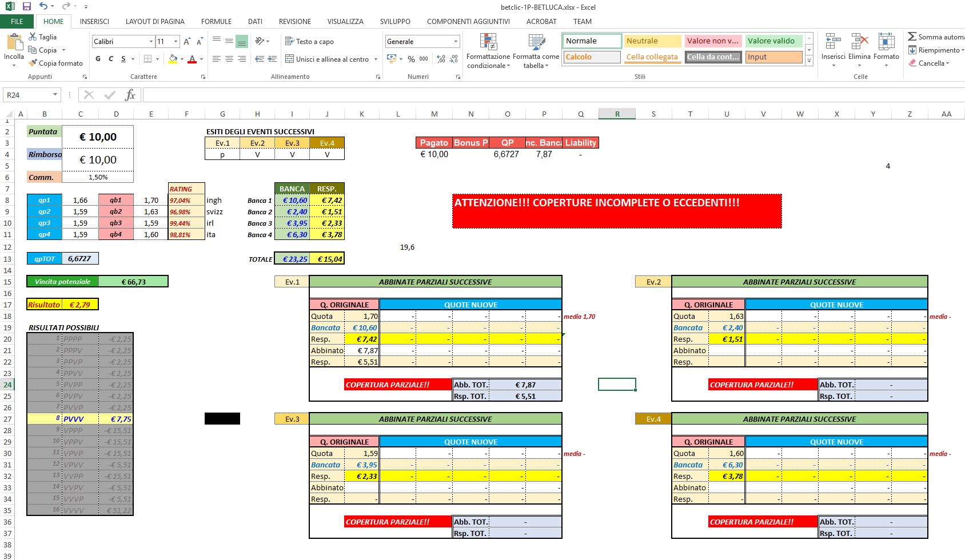Click the orientation icon

click(x=260, y=41)
